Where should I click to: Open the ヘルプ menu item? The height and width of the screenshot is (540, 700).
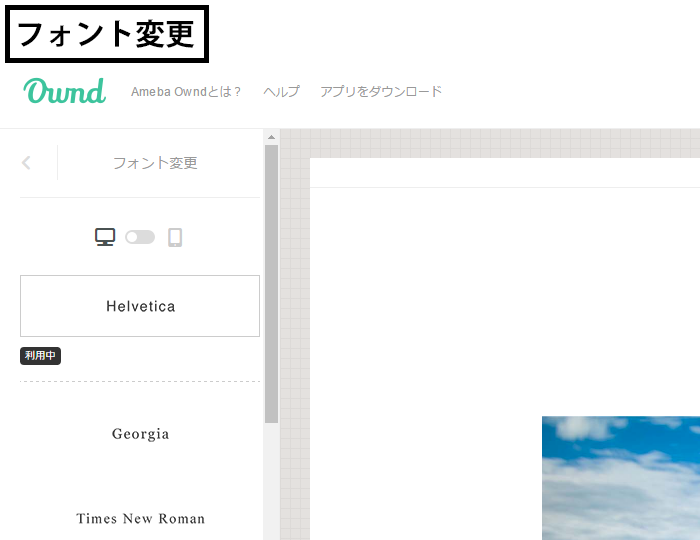click(x=281, y=92)
